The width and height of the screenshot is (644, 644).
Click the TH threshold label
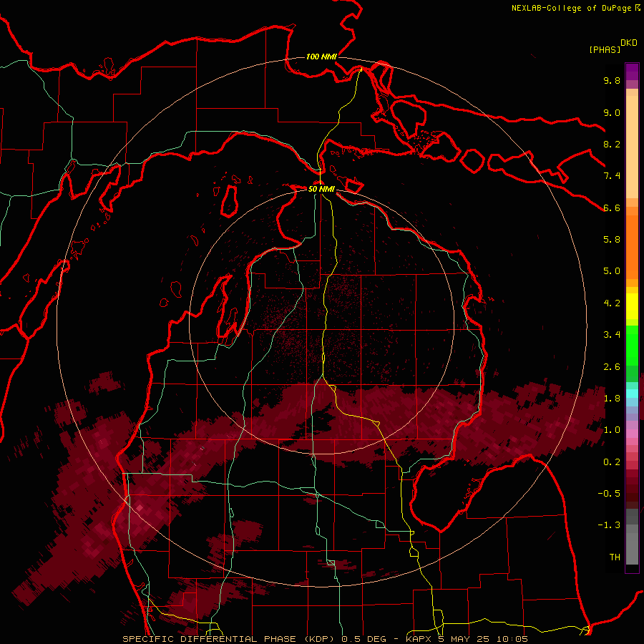point(615,557)
